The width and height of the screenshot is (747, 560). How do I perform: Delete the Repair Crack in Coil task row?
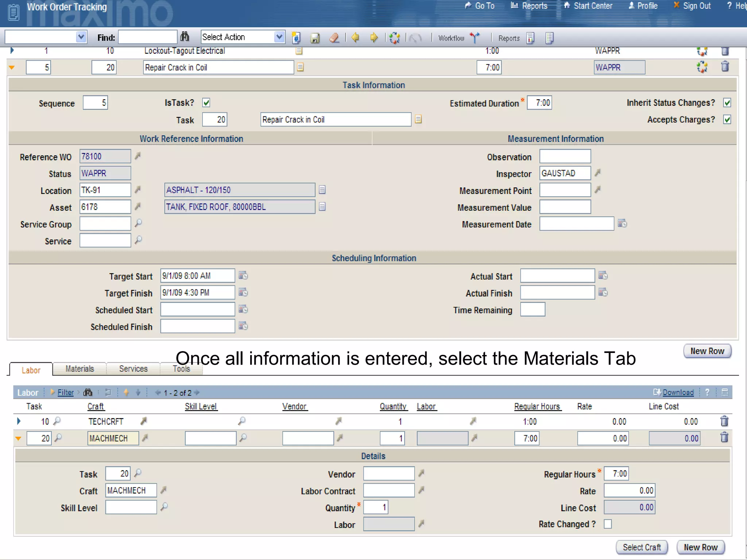[x=725, y=67]
